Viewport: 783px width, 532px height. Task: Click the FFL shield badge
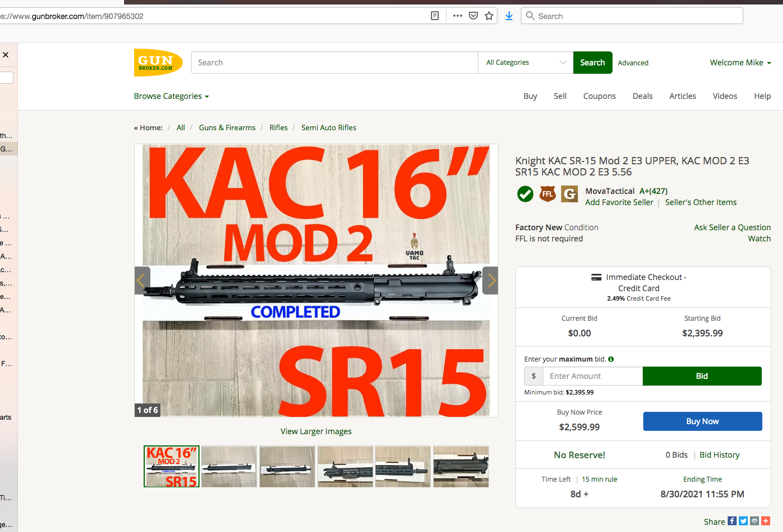pos(548,194)
